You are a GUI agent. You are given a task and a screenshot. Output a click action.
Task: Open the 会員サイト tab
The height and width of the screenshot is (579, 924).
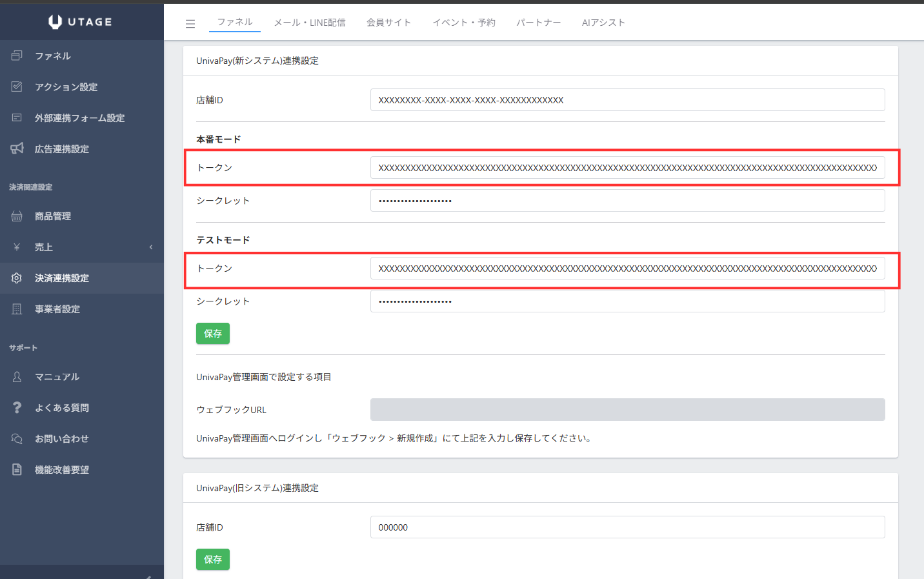click(x=388, y=23)
